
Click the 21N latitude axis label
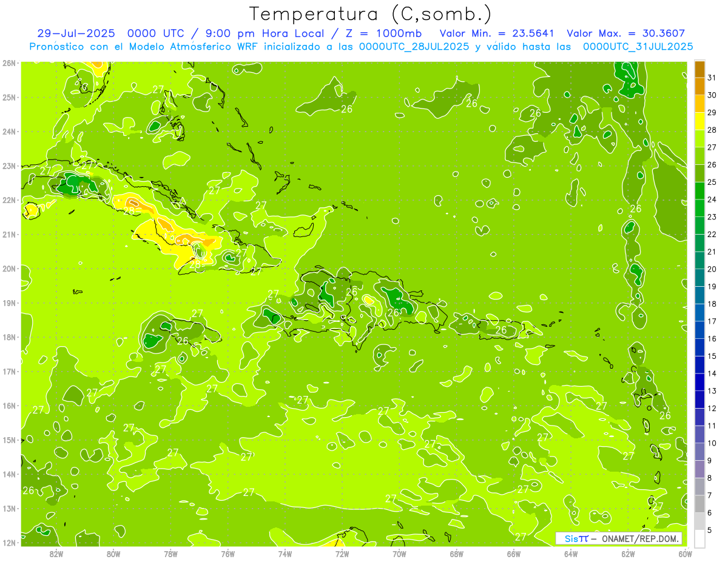point(9,234)
